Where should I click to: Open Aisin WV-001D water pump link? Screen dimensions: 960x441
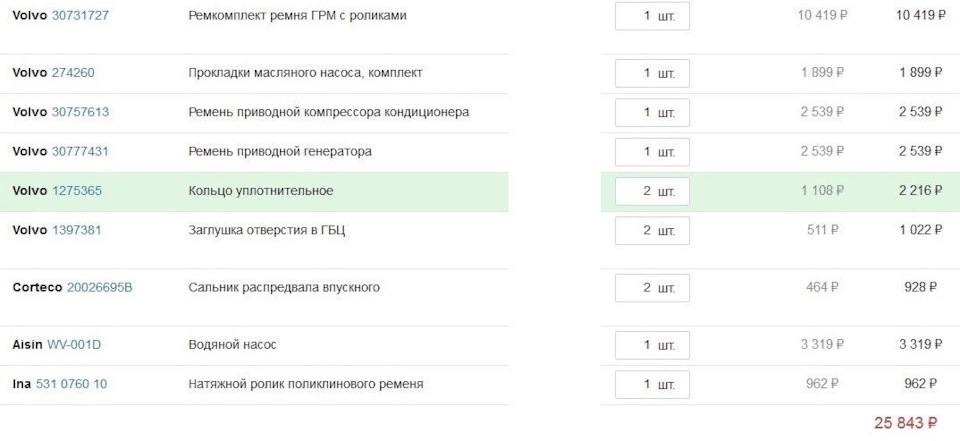pyautogui.click(x=74, y=345)
